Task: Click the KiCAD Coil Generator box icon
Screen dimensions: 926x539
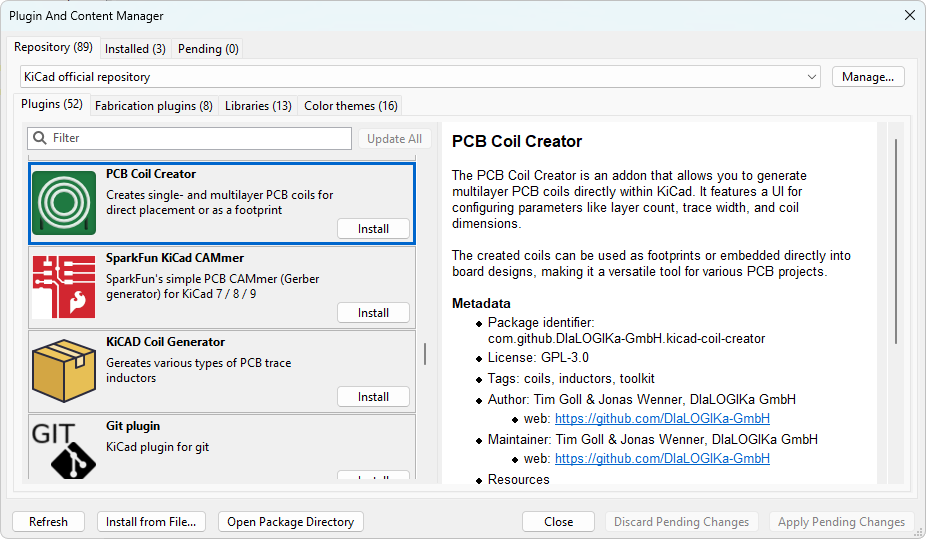Action: 64,371
